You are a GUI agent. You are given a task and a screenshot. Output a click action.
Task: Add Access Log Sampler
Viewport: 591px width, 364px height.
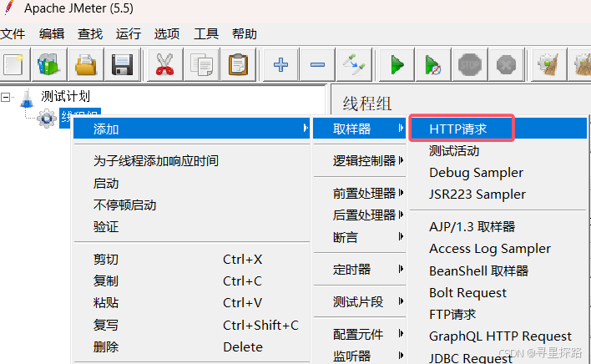498,249
